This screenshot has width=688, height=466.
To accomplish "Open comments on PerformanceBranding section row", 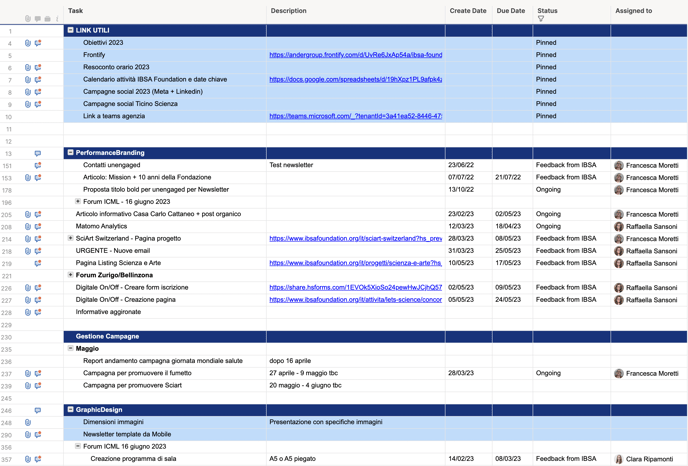I will [38, 154].
